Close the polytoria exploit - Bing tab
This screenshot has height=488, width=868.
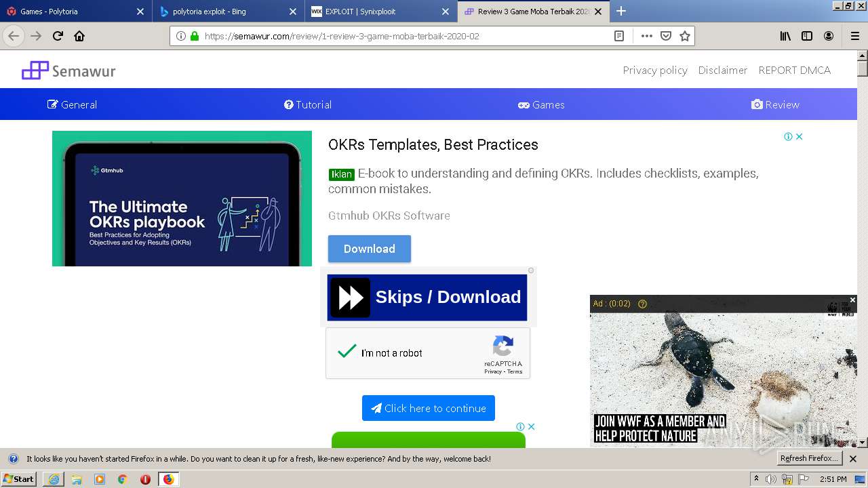coord(293,12)
